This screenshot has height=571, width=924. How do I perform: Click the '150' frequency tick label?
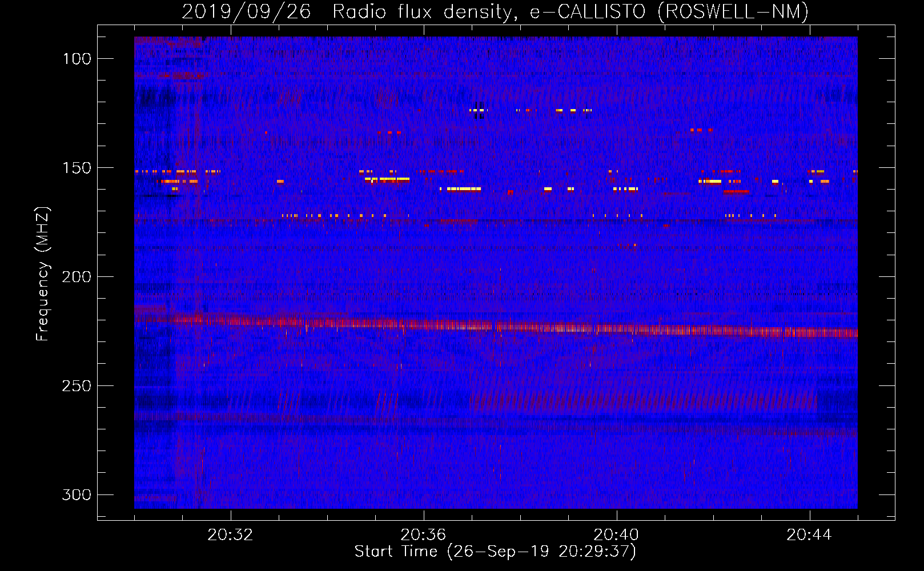[77, 168]
